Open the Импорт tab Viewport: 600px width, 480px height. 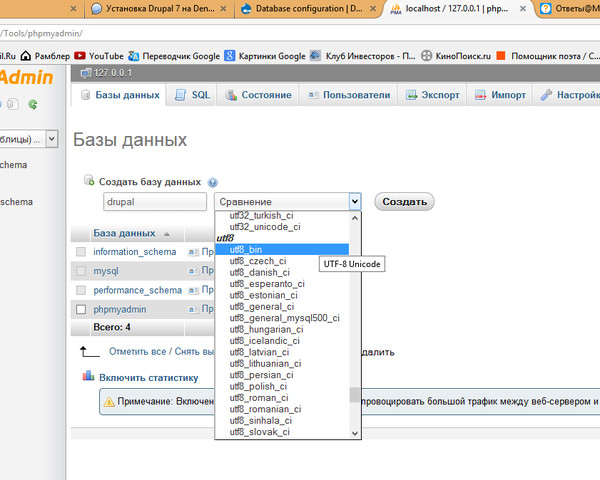pyautogui.click(x=499, y=95)
